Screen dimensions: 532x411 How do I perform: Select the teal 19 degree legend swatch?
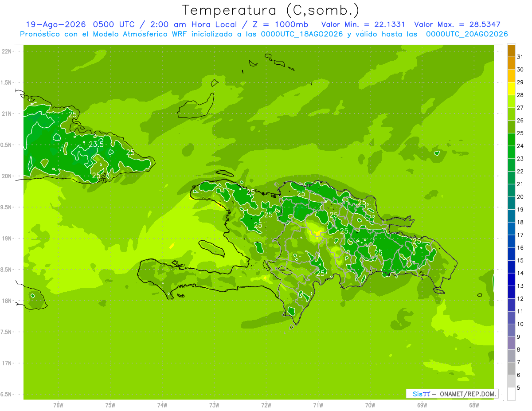(x=511, y=203)
